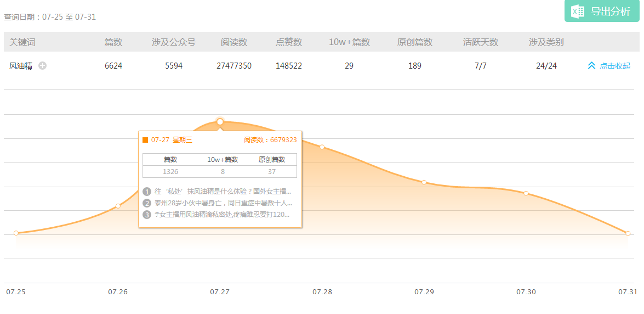
Task: Select the chart data point for 07.31
Action: coord(628,233)
